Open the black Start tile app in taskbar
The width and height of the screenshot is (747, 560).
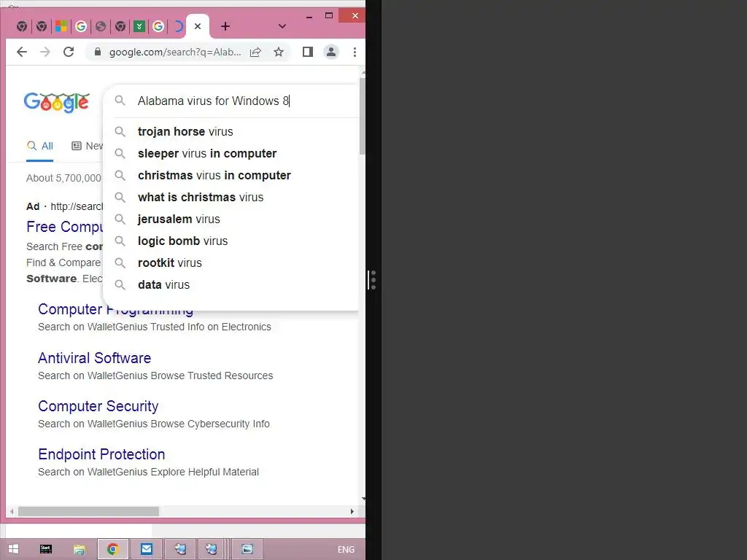pyautogui.click(x=46, y=549)
